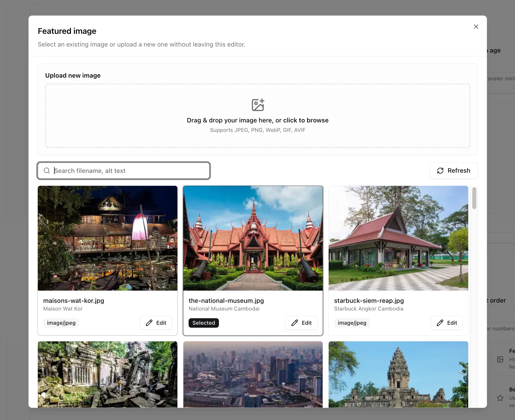515x420 pixels.
Task: Click the upload image icon in drop zone
Action: [258, 105]
